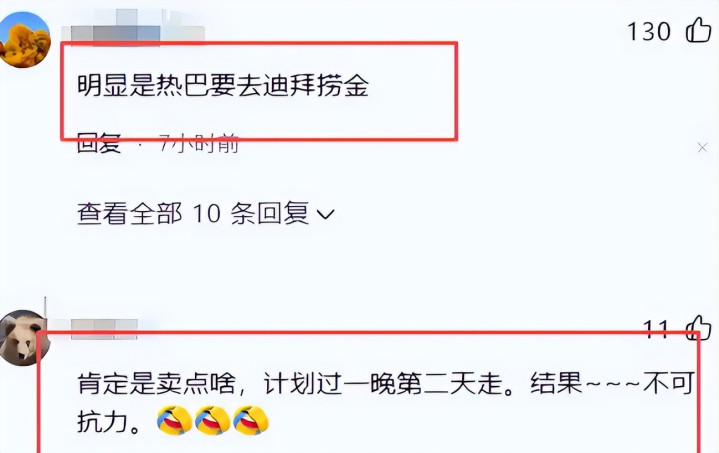
Task: Click the last crying-laughing emoji
Action: tap(251, 420)
